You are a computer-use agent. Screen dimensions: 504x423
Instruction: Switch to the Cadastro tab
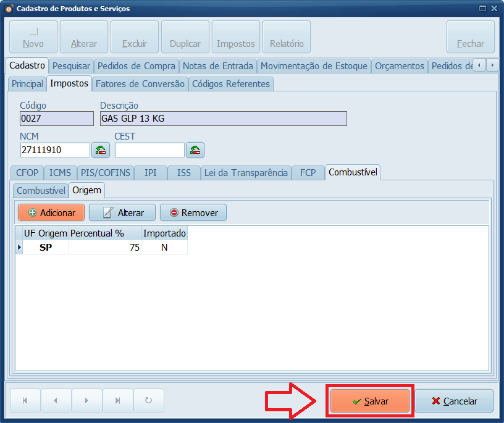(27, 65)
